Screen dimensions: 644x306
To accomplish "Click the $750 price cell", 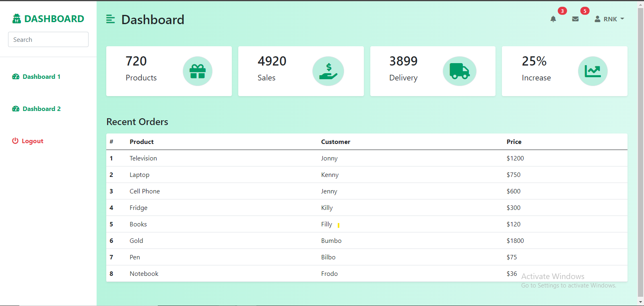I will (x=514, y=175).
